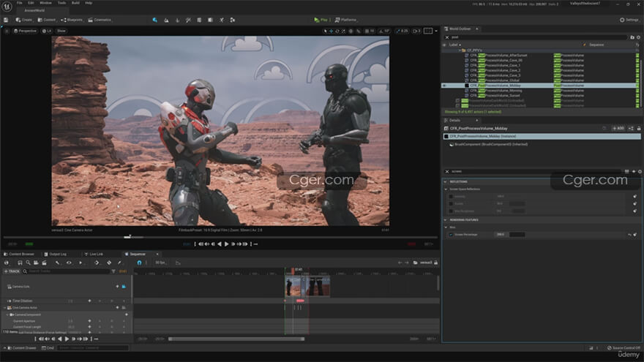Collapse CameraComponent track in Sequencer

[x=7, y=314]
